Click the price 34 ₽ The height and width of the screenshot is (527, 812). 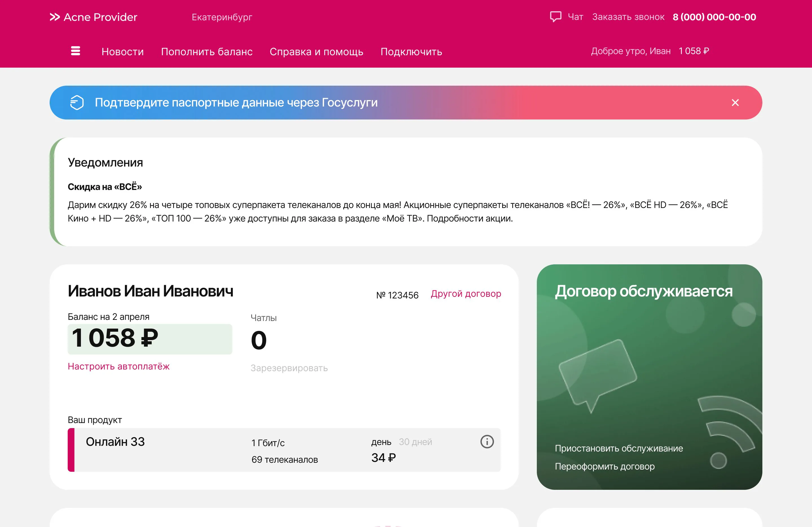pyautogui.click(x=383, y=458)
